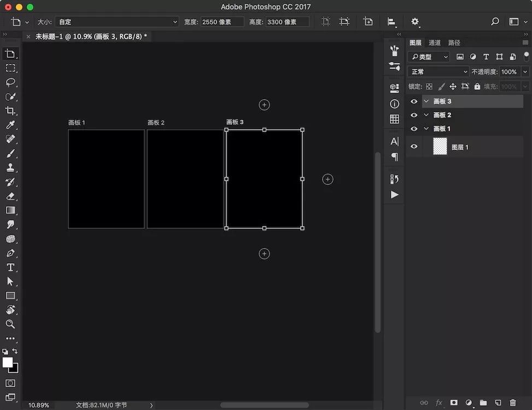Select the Lasso tool
532x410 pixels.
click(x=10, y=82)
